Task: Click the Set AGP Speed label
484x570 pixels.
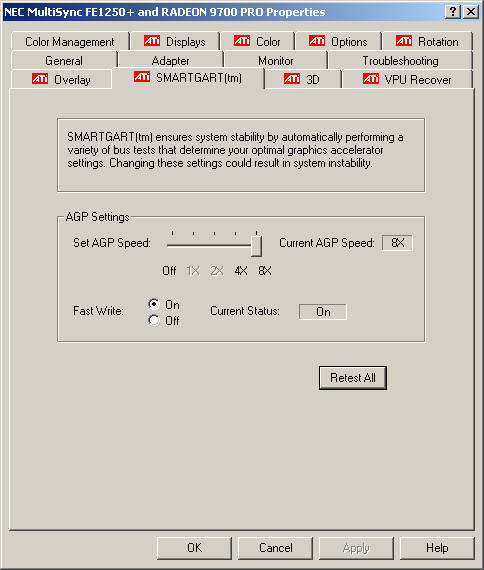Action: point(112,242)
